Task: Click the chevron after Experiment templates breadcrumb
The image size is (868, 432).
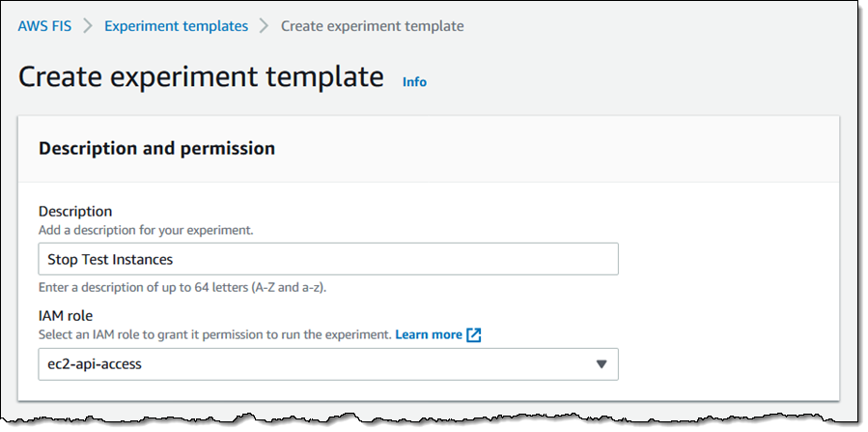Action: (265, 26)
